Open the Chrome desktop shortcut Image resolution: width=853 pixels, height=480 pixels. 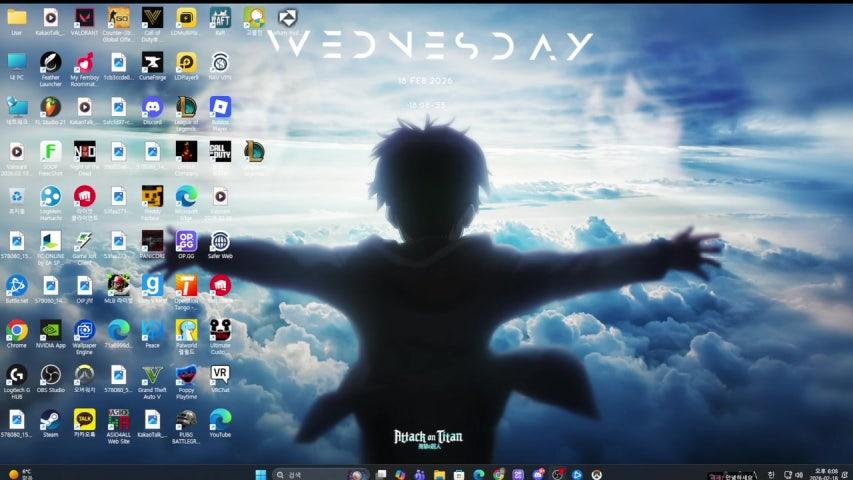pos(17,334)
